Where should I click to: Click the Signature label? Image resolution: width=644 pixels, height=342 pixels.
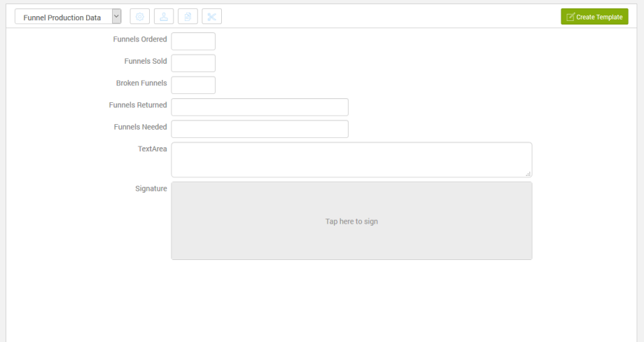151,189
